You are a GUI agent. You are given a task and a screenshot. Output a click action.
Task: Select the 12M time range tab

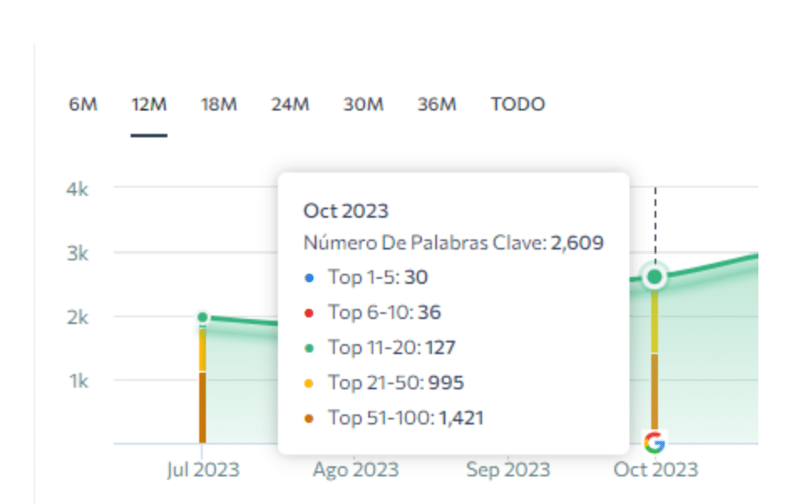point(149,105)
